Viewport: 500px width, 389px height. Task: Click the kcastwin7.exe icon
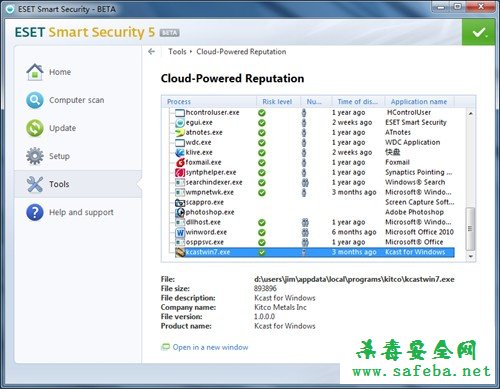(x=180, y=252)
